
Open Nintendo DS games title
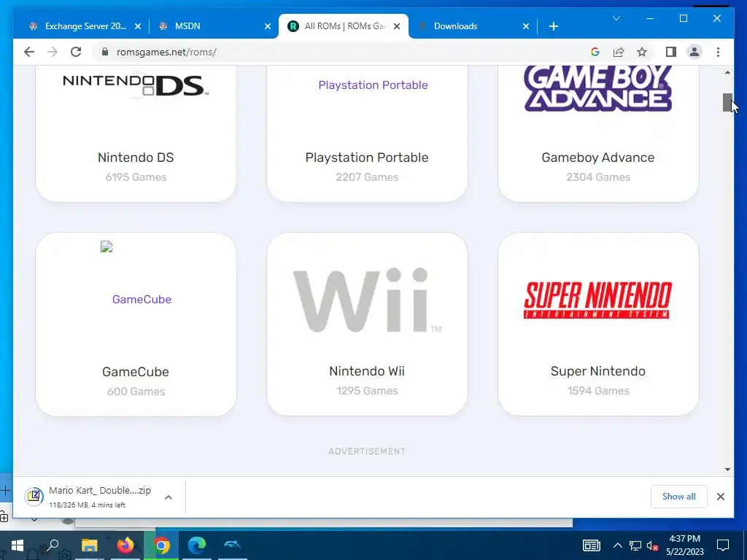click(136, 157)
